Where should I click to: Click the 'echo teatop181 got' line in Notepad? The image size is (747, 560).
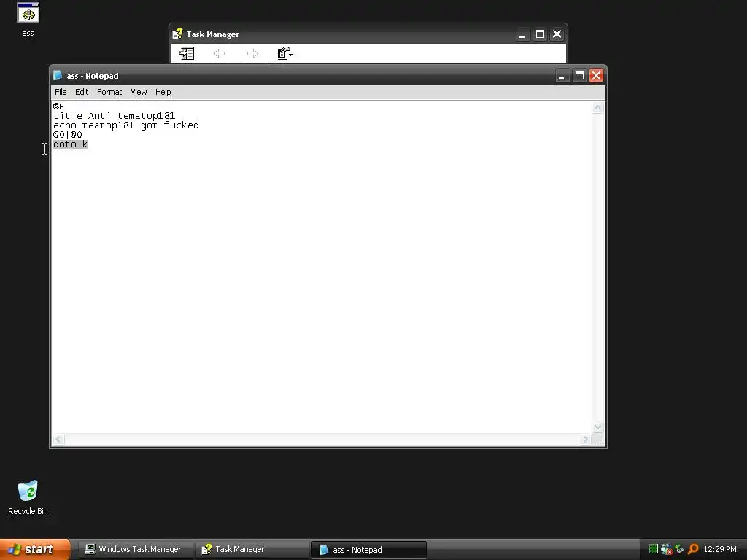point(125,125)
